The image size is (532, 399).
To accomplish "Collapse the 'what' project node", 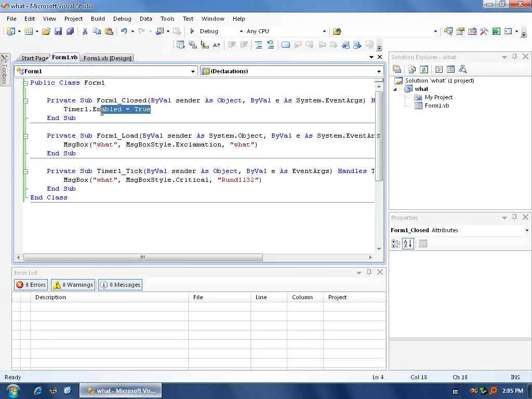I will pos(395,89).
